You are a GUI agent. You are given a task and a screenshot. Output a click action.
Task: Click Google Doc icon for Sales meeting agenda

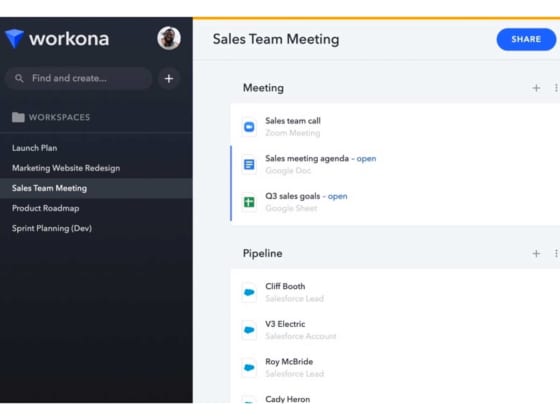click(249, 164)
